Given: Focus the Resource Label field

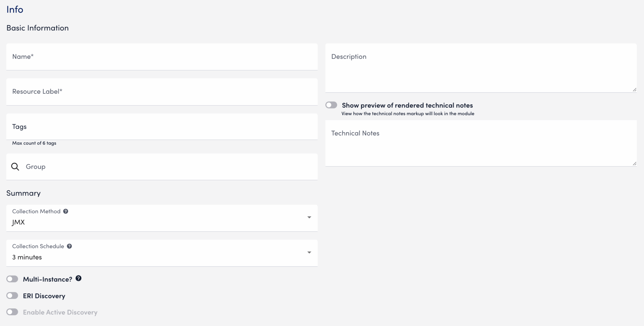Looking at the screenshot, I should point(162,92).
